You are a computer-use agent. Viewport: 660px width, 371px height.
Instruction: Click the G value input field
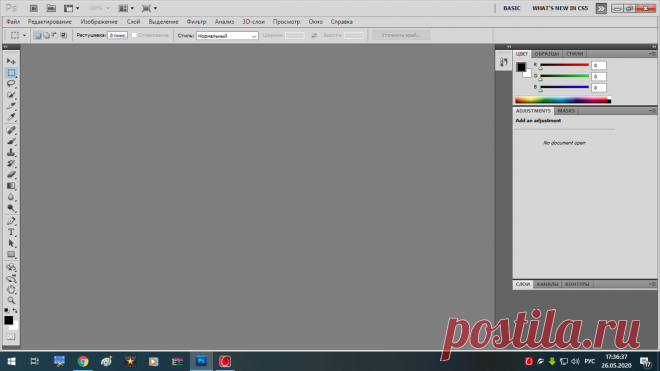[599, 77]
